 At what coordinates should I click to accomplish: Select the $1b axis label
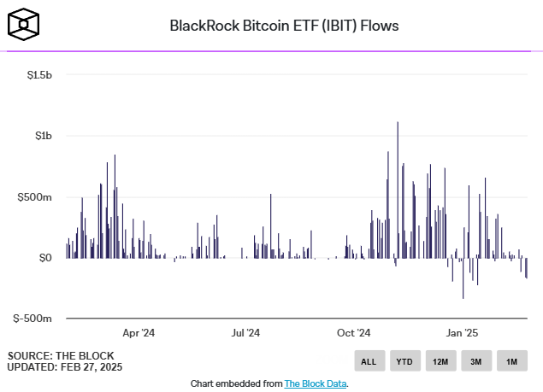pos(42,137)
